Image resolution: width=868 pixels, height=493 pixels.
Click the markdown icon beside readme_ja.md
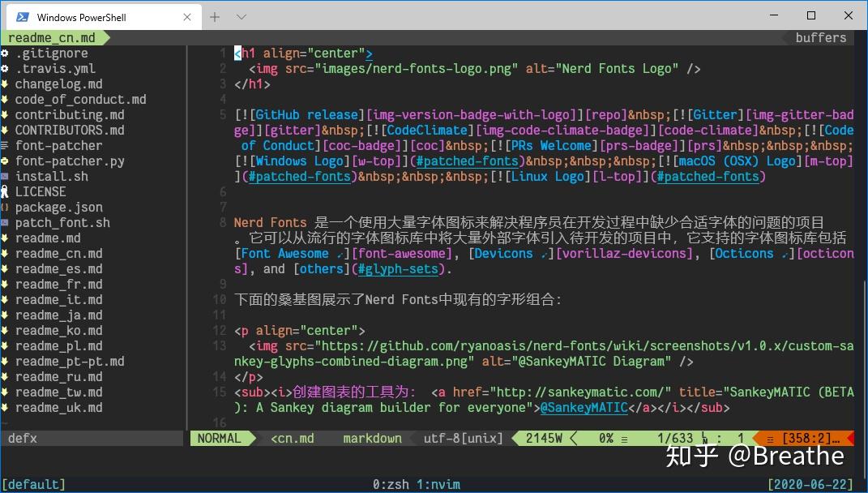pos(6,315)
